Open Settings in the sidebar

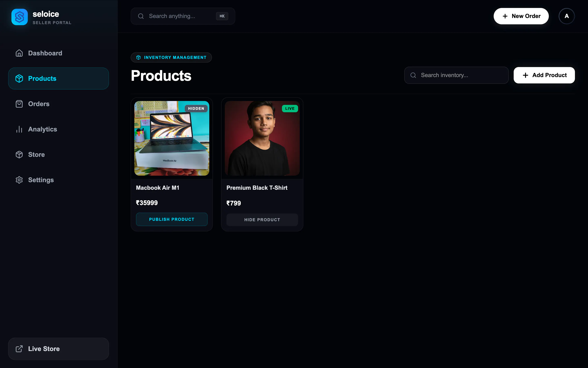[x=59, y=180]
